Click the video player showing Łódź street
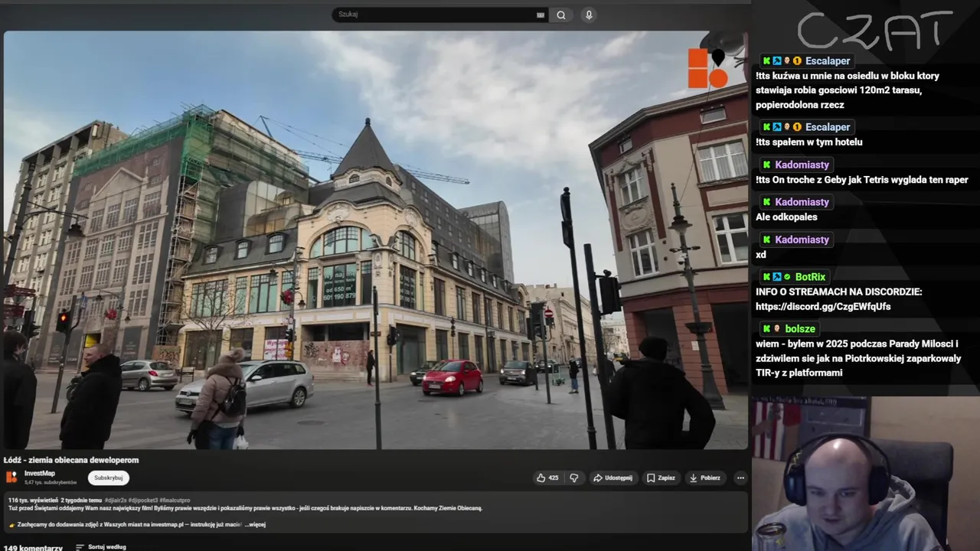Screen dimensions: 980x551 [x=375, y=240]
